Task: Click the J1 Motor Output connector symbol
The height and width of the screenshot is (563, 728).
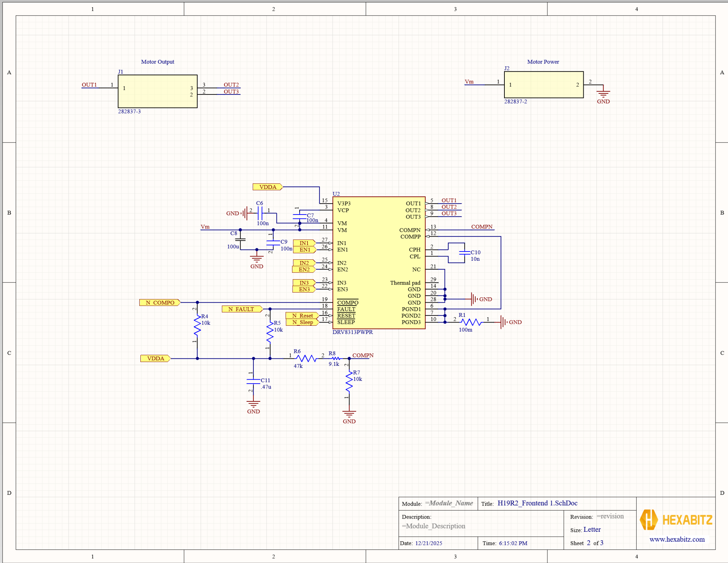Action: click(157, 91)
